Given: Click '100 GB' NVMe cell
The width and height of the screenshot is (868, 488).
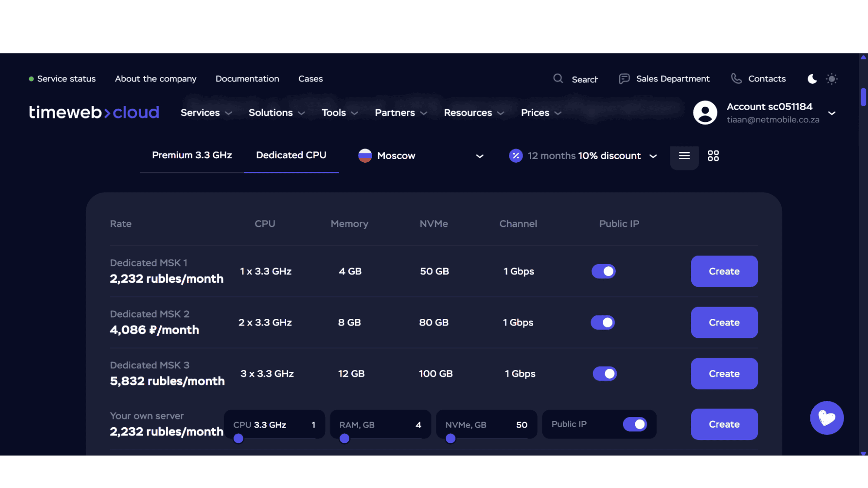Looking at the screenshot, I should [436, 373].
